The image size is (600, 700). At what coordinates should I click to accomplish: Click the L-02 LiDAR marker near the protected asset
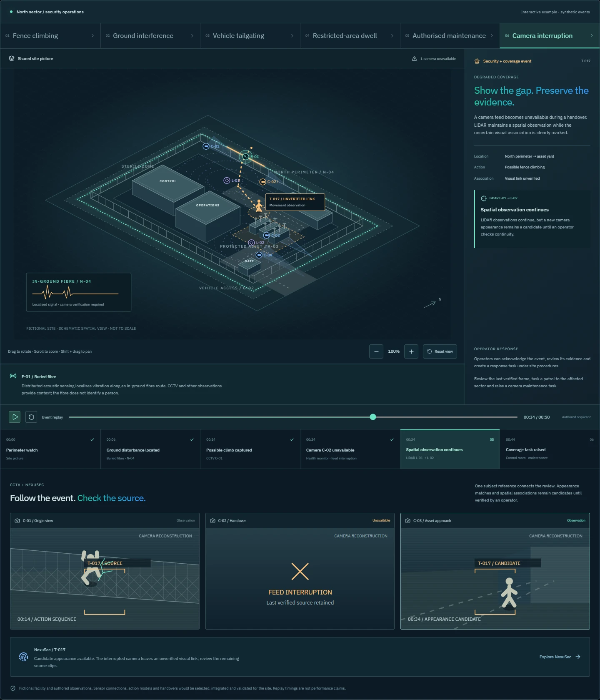pos(251,243)
